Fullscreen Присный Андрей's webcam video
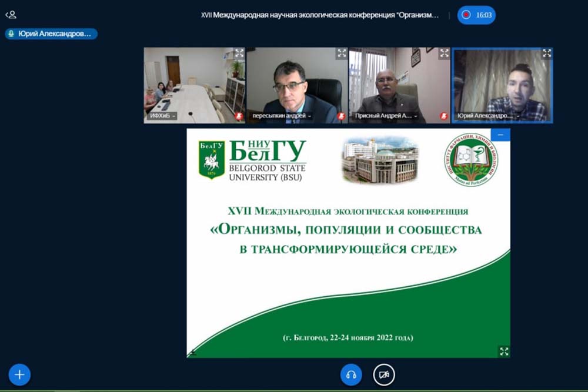 tap(444, 53)
